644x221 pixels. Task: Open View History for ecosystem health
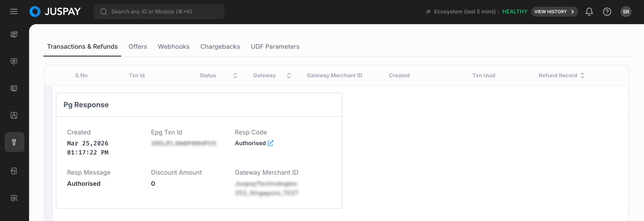[554, 12]
